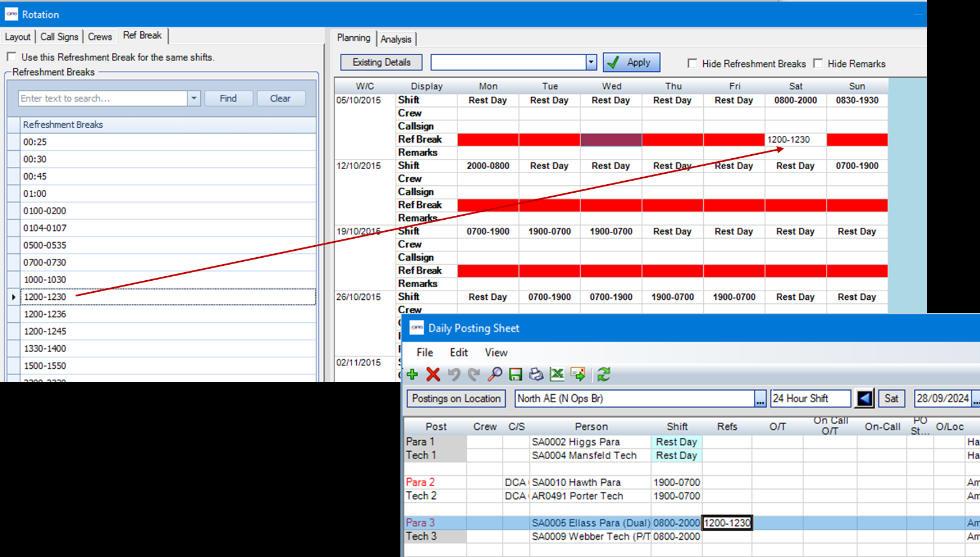
Task: Open the North AE location ellipsis picker
Action: click(760, 399)
